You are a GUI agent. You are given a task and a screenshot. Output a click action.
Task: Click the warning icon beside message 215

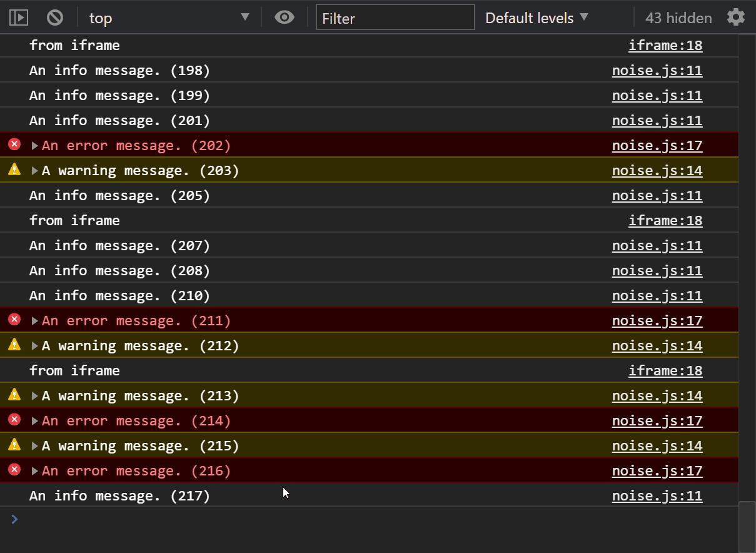pyautogui.click(x=14, y=444)
